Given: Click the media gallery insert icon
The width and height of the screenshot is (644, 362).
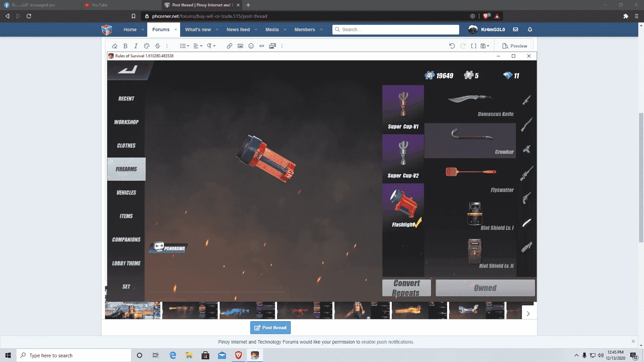Looking at the screenshot, I should point(272,46).
